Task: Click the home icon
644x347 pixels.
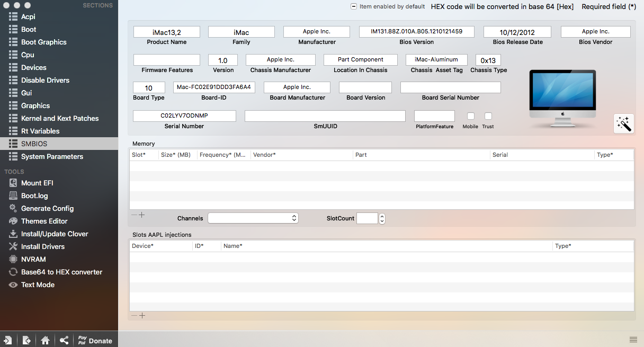Action: tap(45, 340)
